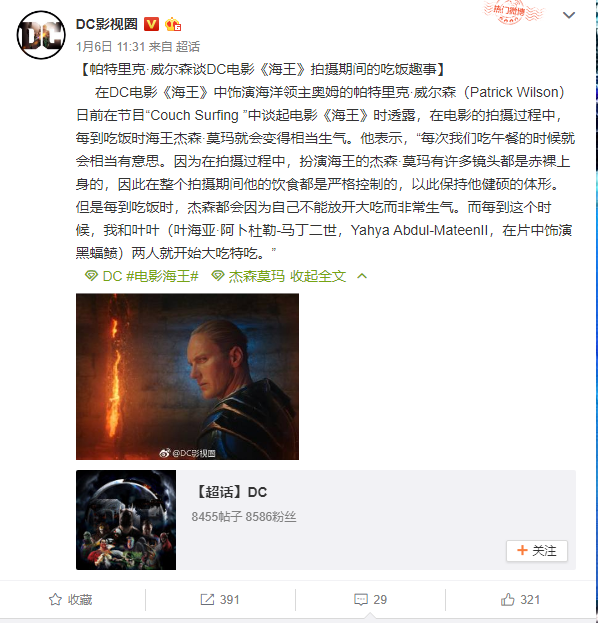This screenshot has width=598, height=623.
Task: Open the DC影视圈 profile avatar
Action: pyautogui.click(x=41, y=35)
